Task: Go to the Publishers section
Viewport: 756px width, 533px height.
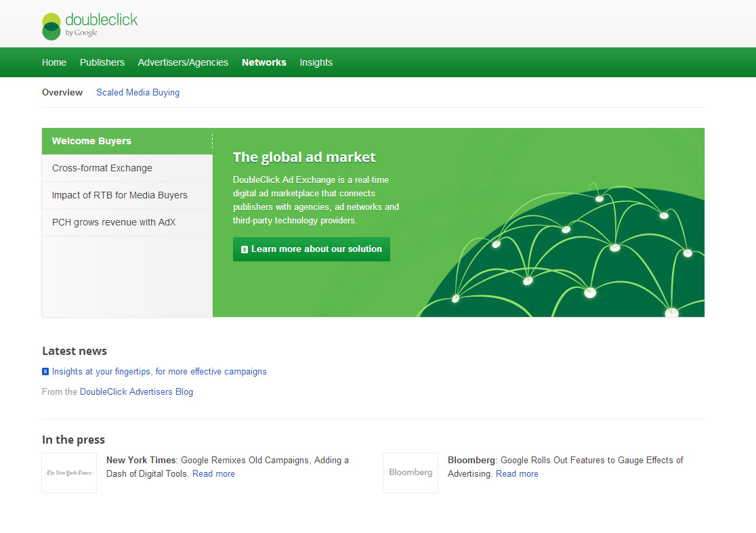Action: tap(102, 62)
